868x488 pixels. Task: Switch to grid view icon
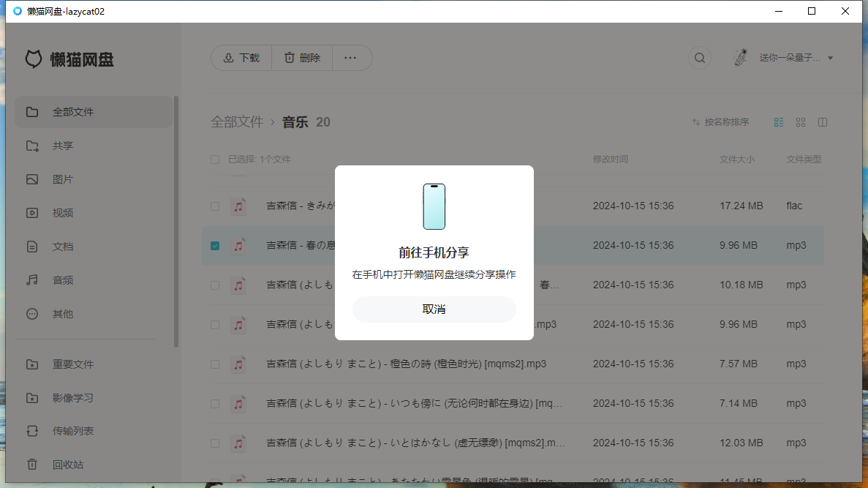(801, 122)
